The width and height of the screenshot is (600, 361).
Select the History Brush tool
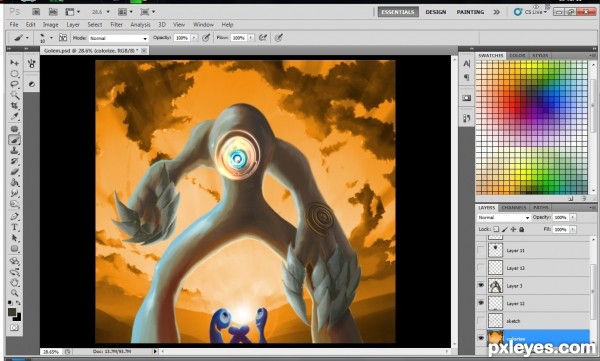pyautogui.click(x=15, y=161)
